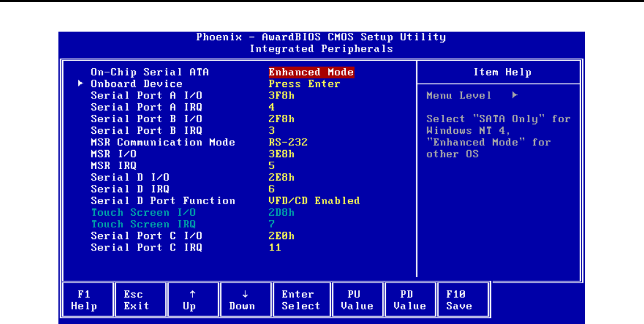Select the Serial Port C I/O label
Image resolution: width=644 pixels, height=324 pixels.
(x=146, y=236)
